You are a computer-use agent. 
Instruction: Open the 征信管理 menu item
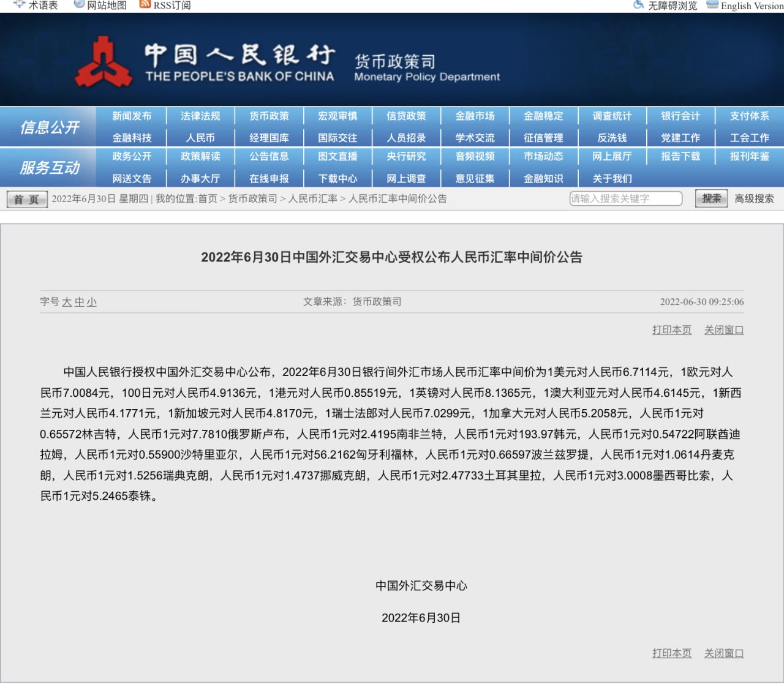click(x=543, y=138)
